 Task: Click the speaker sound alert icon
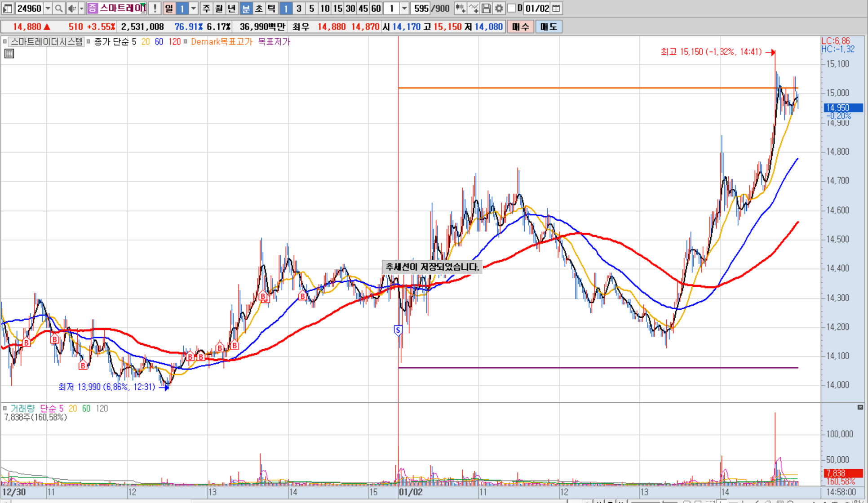[72, 8]
